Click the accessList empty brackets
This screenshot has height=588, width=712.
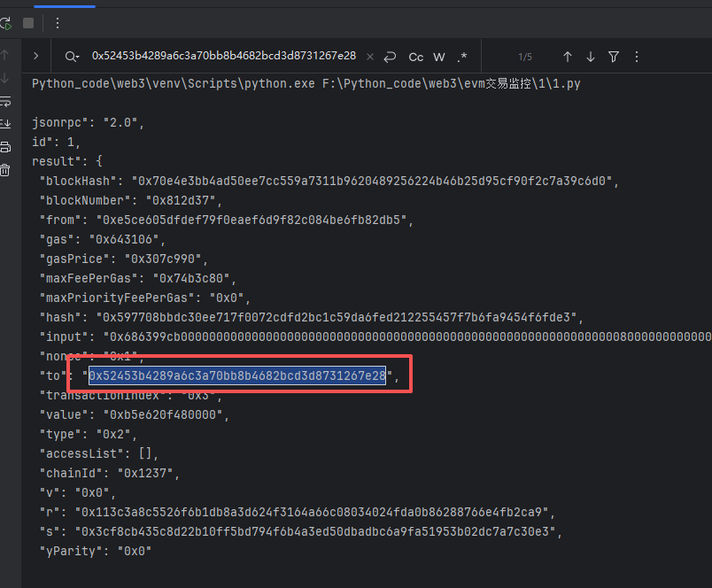145,454
